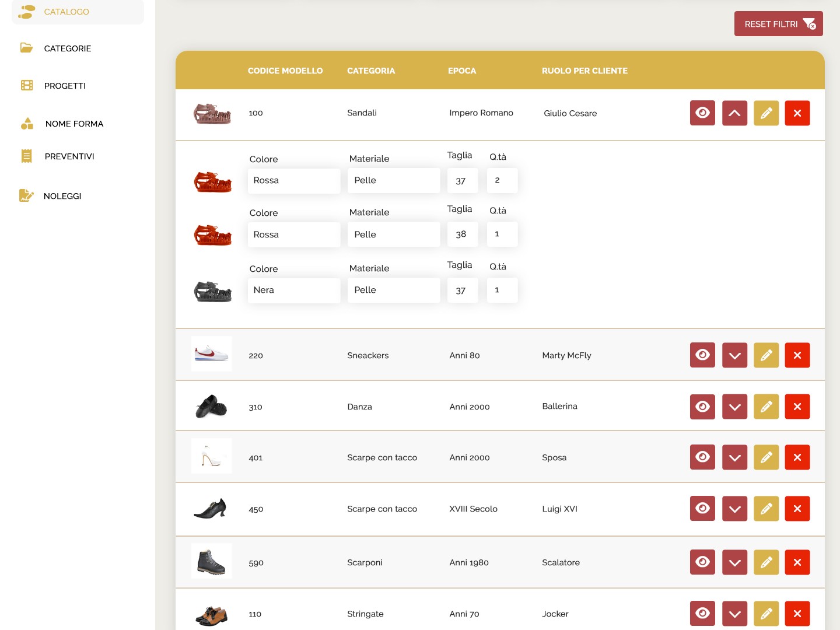Delete the Scarponi model 590 row
Viewport: 840px width, 630px height.
797,562
